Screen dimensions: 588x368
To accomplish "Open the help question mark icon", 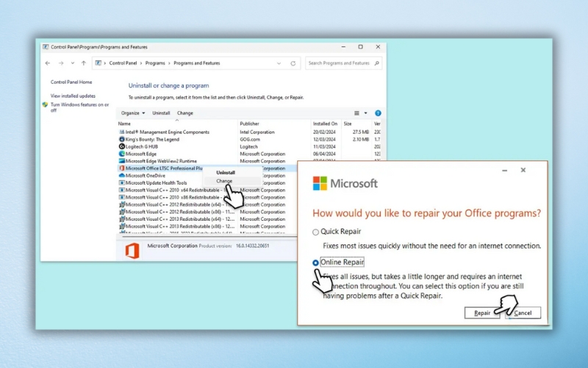I will (x=378, y=113).
